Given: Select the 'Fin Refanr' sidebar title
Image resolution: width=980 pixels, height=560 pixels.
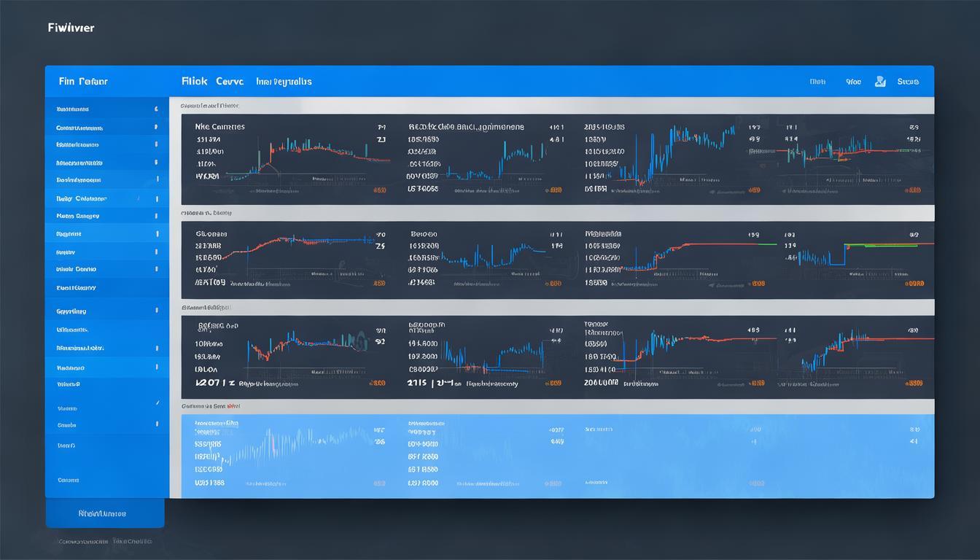Looking at the screenshot, I should pos(82,82).
